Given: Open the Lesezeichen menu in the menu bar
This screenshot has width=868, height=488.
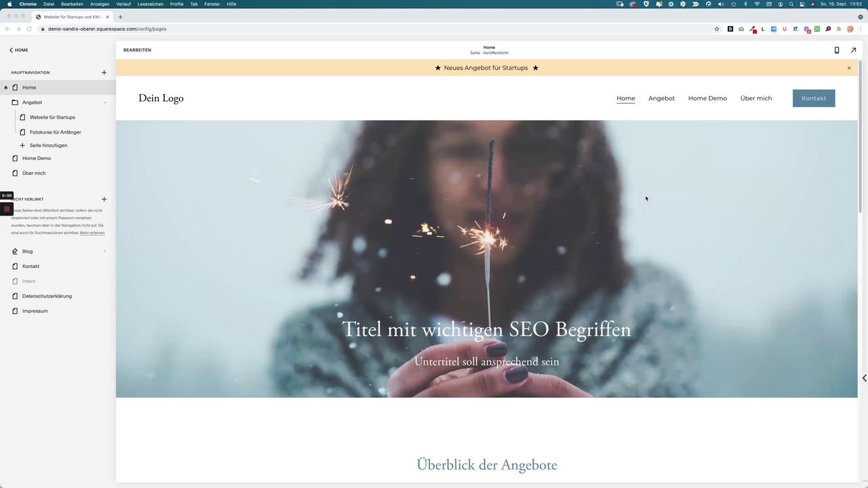Looking at the screenshot, I should [x=151, y=4].
